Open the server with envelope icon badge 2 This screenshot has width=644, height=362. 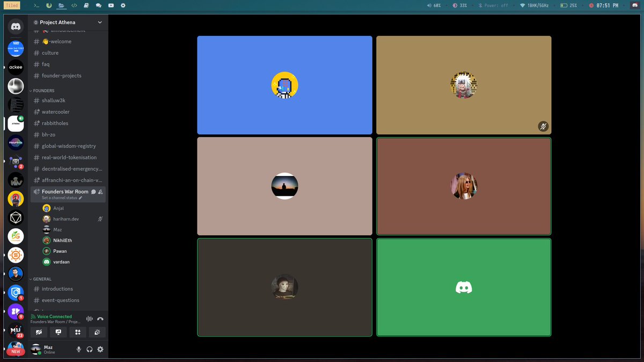16,161
